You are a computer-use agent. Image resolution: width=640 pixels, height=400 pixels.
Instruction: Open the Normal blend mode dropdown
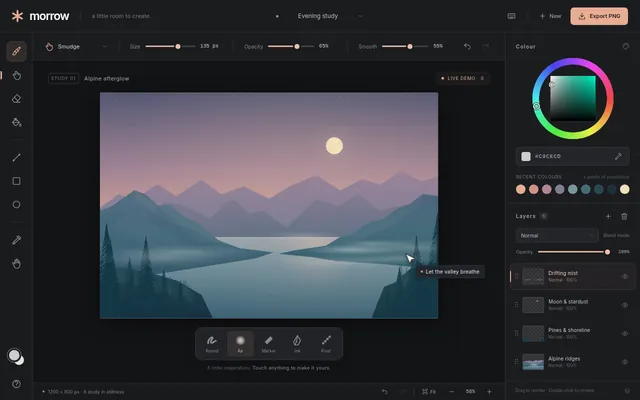tap(557, 236)
